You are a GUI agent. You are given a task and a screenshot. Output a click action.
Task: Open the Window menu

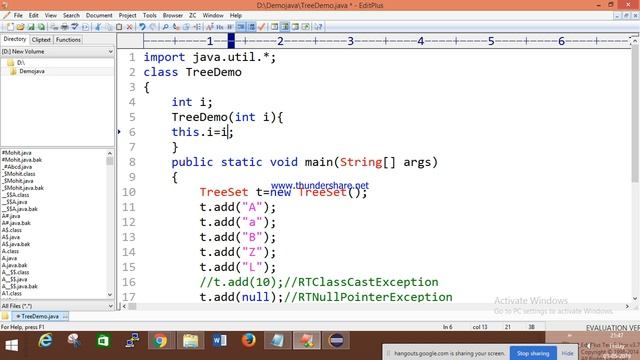(x=213, y=16)
